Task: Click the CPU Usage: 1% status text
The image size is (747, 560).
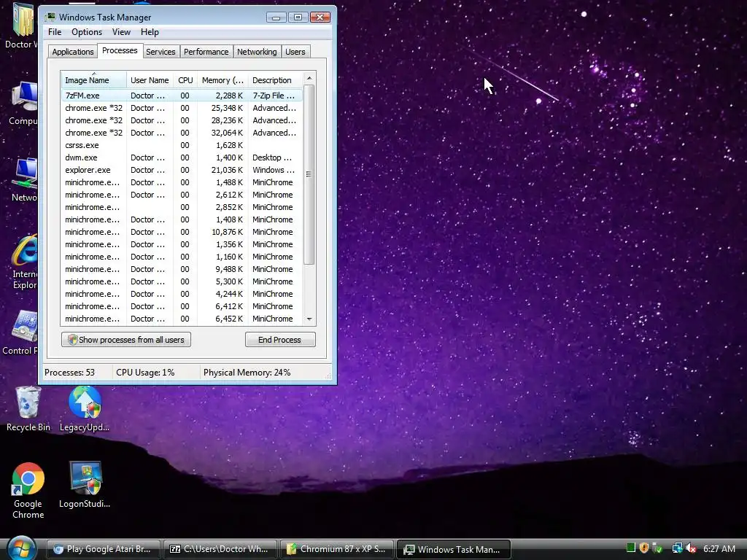Action: coord(145,373)
